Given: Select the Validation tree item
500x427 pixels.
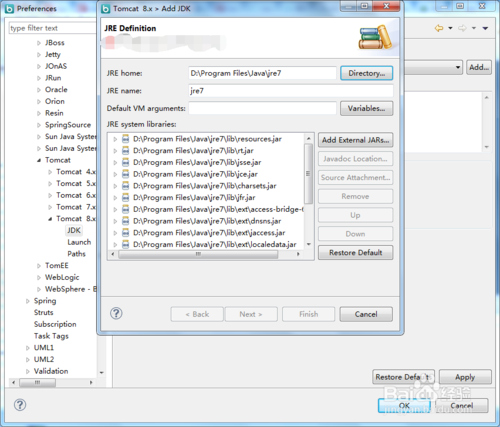Looking at the screenshot, I should [51, 371].
